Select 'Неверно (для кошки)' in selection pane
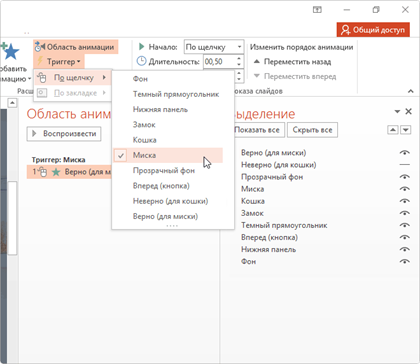The height and width of the screenshot is (364, 420). tap(279, 165)
